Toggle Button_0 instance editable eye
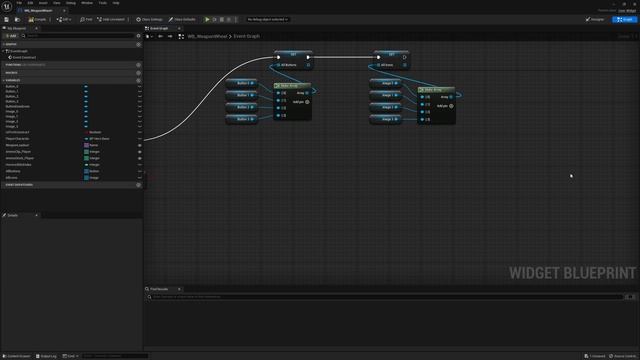The width and height of the screenshot is (640, 360). (x=140, y=87)
